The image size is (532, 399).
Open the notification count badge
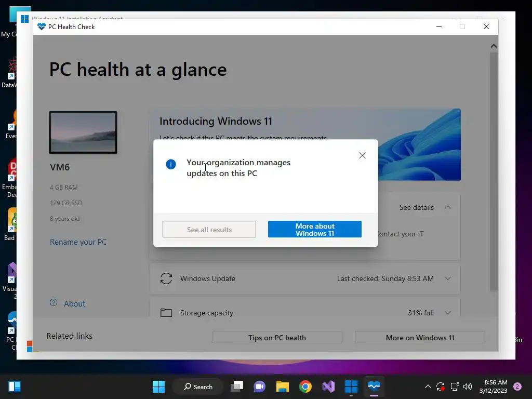pos(517,387)
